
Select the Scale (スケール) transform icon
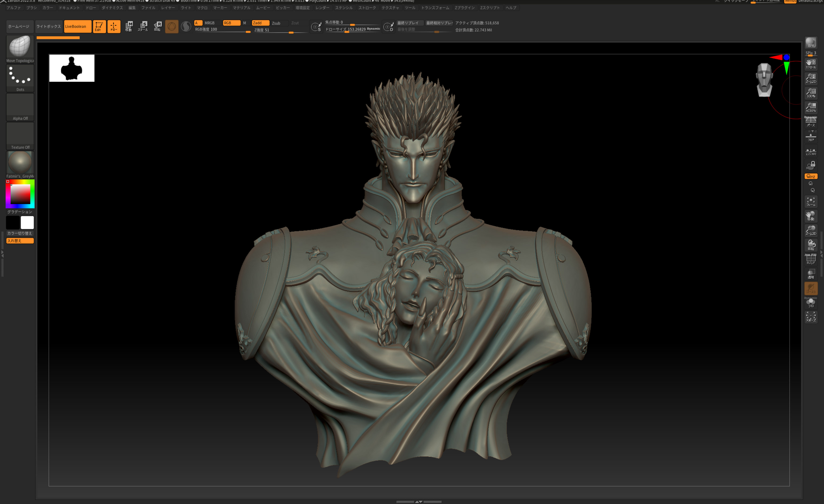pos(143,26)
